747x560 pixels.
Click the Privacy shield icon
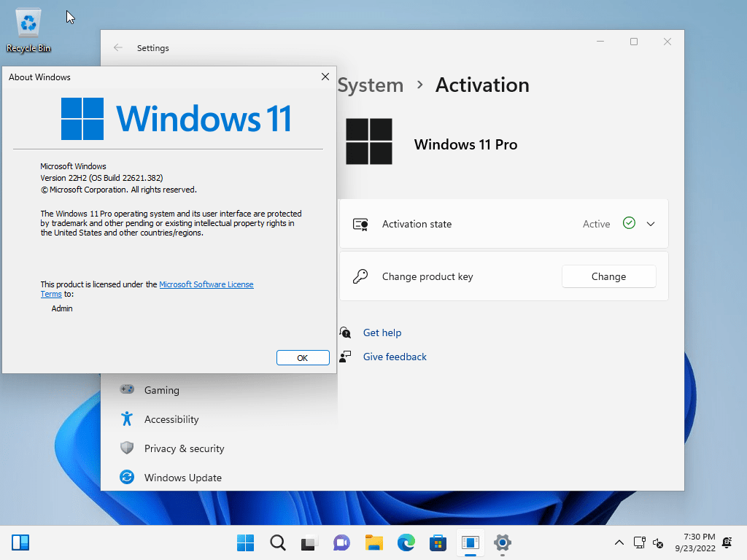pos(127,448)
